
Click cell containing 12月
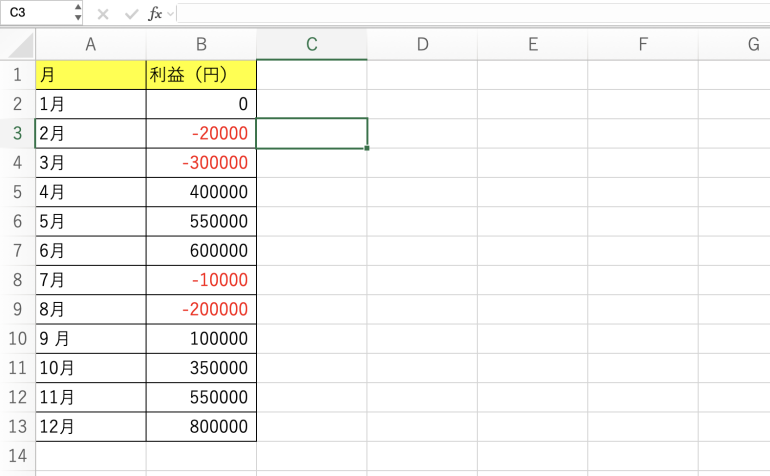click(91, 426)
